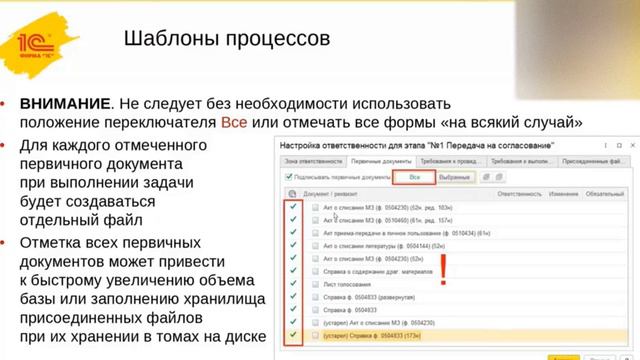Image resolution: width=640 pixels, height=360 pixels.
Task: Click the header icon left of Документ / реквизит
Action: [x=292, y=194]
